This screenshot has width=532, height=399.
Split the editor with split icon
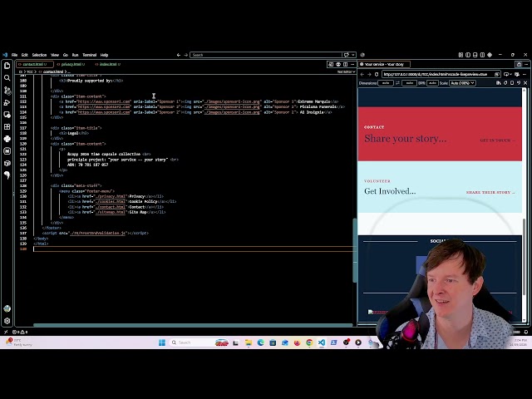[x=346, y=65]
